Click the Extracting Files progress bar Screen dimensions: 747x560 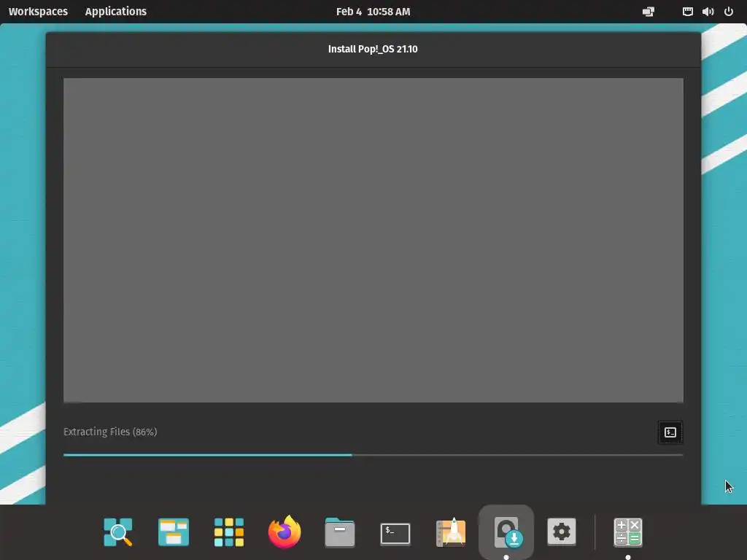coord(373,455)
